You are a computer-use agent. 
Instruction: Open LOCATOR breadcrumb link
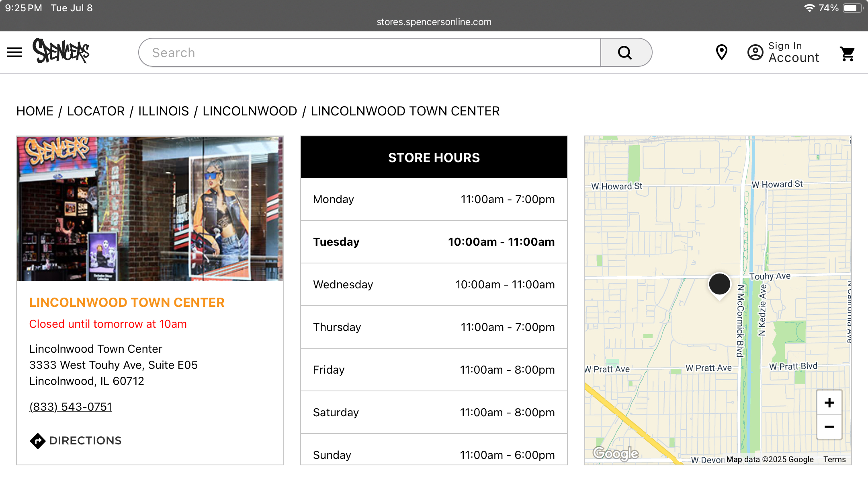[x=96, y=111]
